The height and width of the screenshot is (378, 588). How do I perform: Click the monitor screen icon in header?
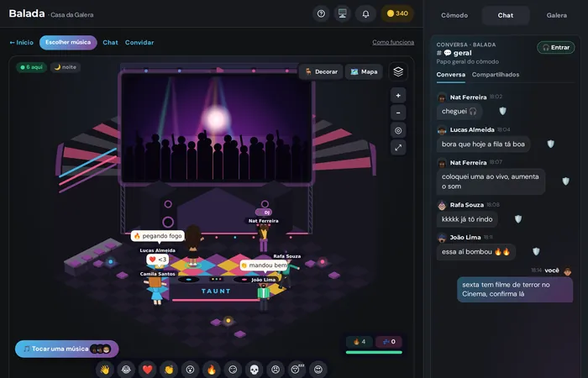pos(343,14)
